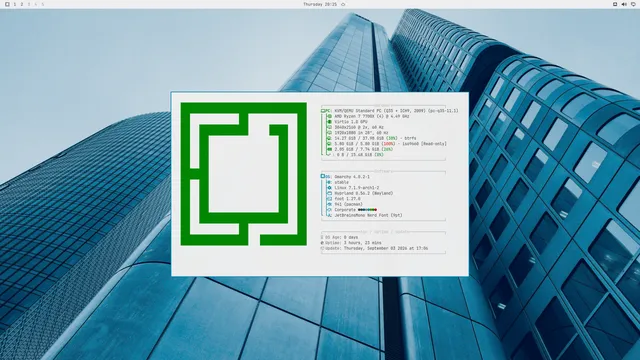Click the Virtio 1.0 GPU text
Image resolution: width=640 pixels, height=360 pixels.
click(351, 122)
